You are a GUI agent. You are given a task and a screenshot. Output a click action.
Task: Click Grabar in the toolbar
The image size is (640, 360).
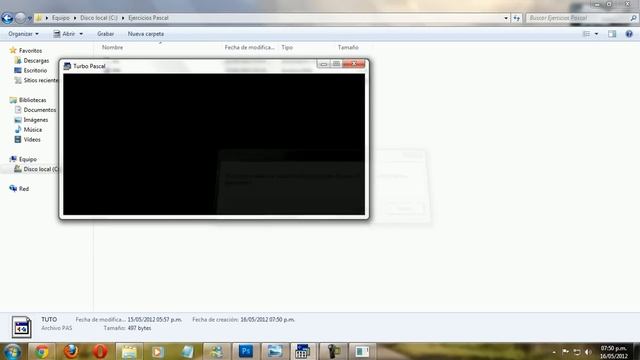click(105, 34)
